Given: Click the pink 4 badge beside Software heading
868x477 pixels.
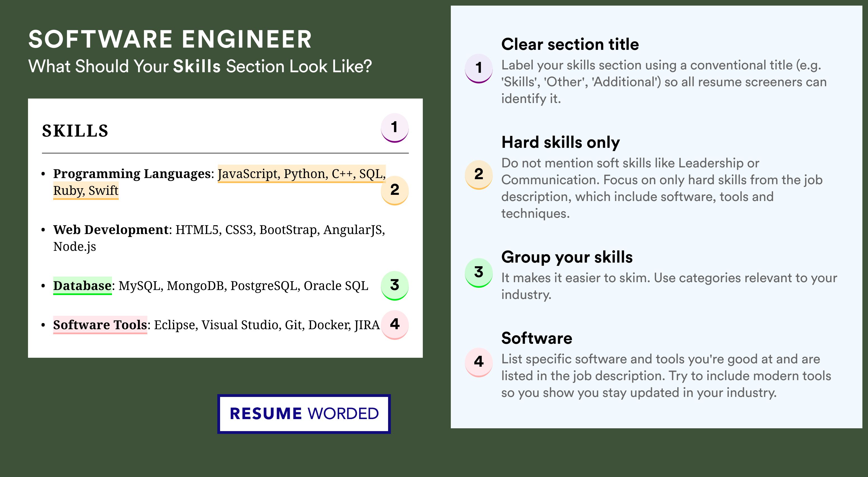Looking at the screenshot, I should [x=479, y=363].
